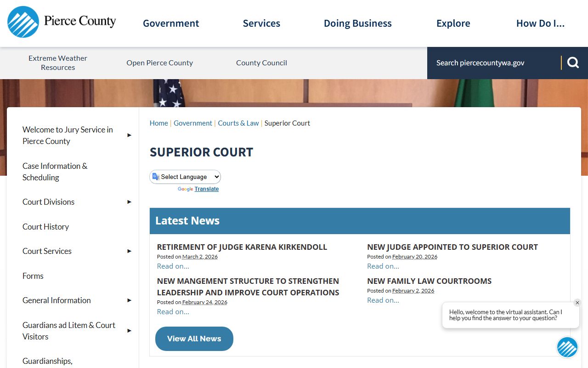Click the February 24, 2026 post date
Image resolution: width=588 pixels, height=368 pixels.
point(205,302)
